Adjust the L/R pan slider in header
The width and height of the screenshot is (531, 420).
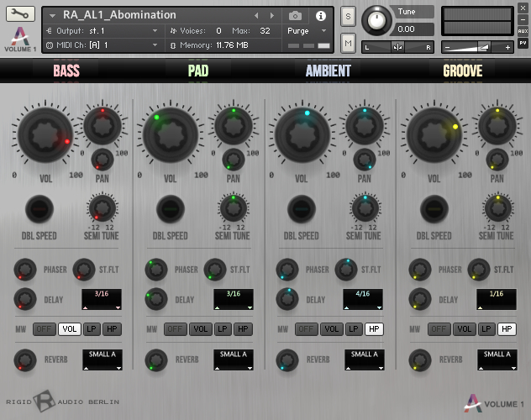click(397, 47)
